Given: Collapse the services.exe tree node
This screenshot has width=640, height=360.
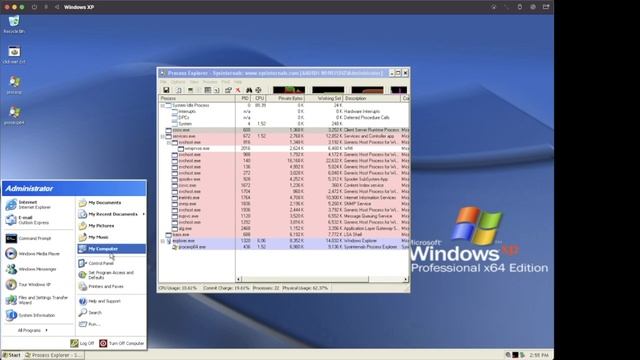Looking at the screenshot, I should 162,136.
